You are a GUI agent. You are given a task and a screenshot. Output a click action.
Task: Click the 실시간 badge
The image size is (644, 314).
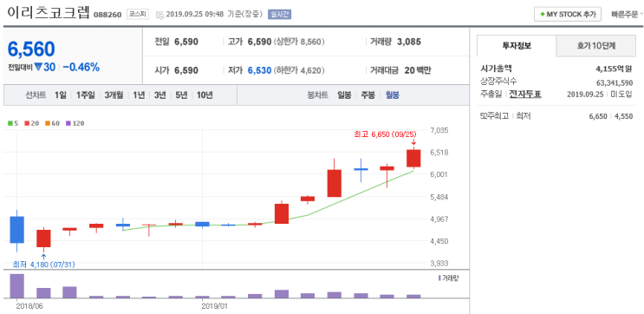(x=279, y=15)
